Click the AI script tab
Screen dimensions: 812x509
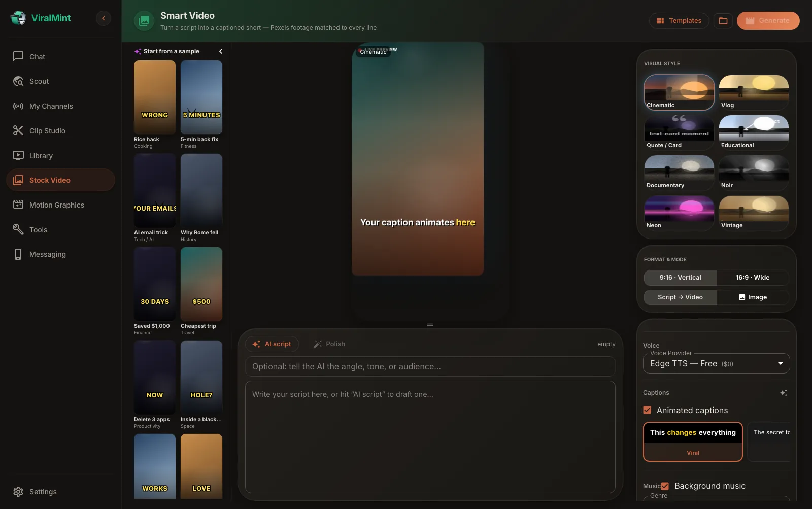(272, 344)
